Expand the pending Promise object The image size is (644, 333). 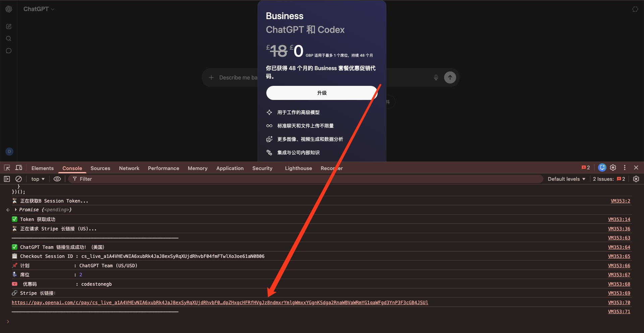tap(16, 210)
